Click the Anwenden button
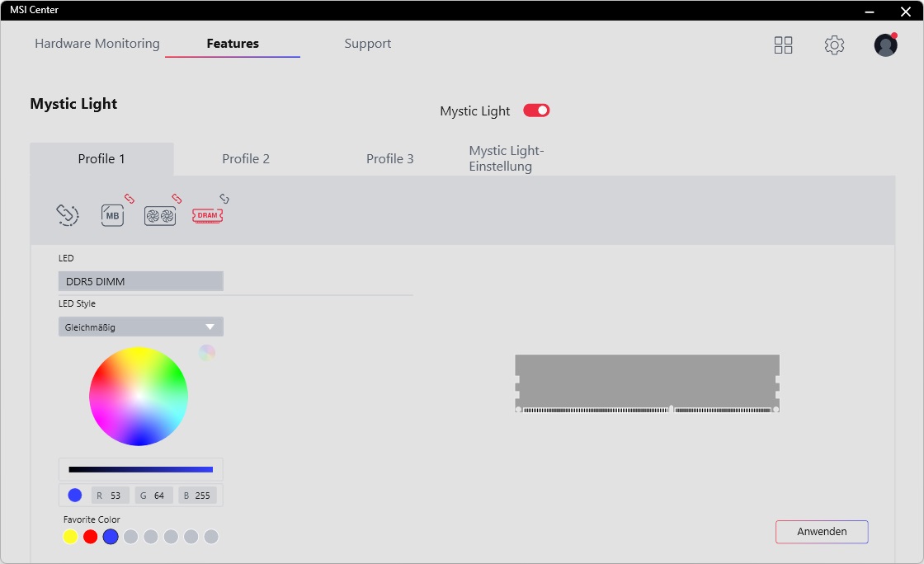 (x=822, y=532)
